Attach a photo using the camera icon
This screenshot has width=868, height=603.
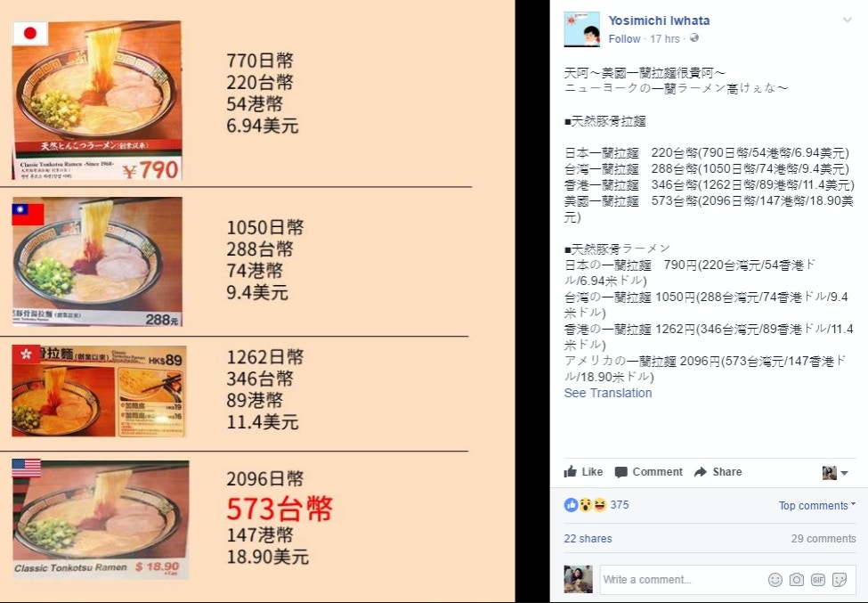click(x=797, y=580)
